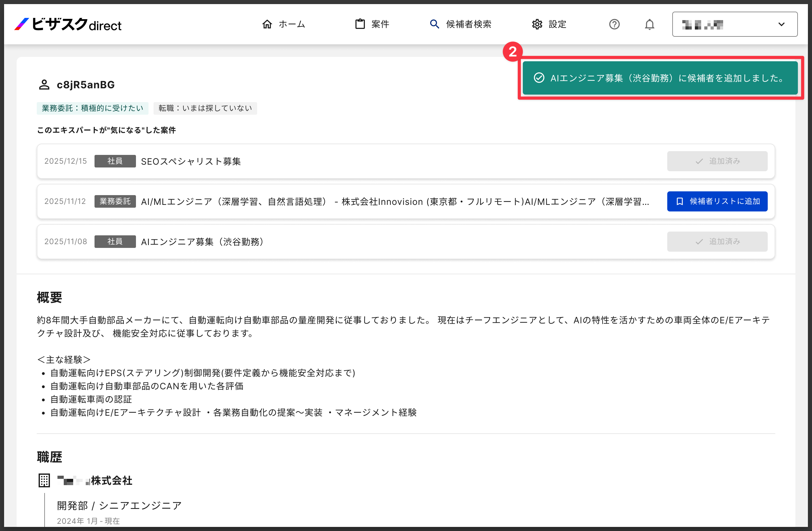Click the heading このエキスパートが"気になる"した案件
The image size is (812, 531).
(x=106, y=130)
